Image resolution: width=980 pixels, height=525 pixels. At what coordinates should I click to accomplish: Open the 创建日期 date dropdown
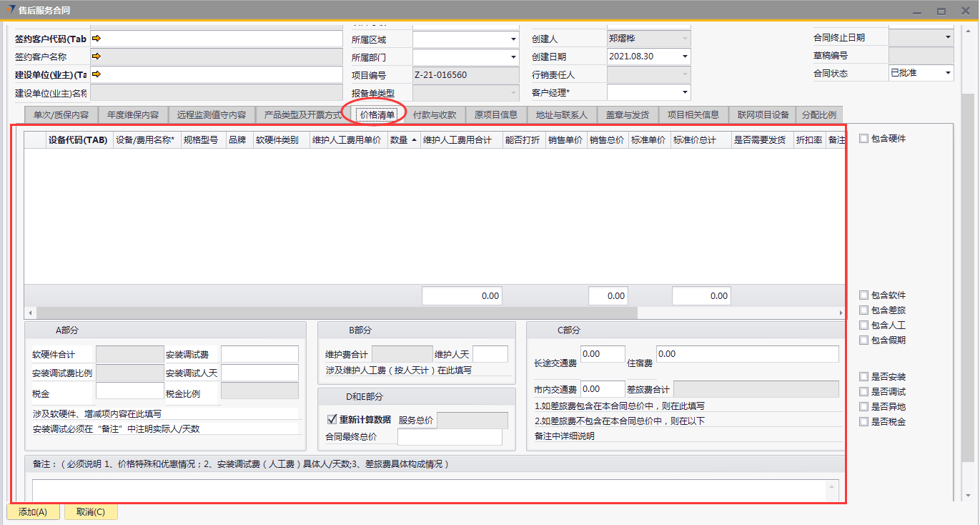pos(685,57)
